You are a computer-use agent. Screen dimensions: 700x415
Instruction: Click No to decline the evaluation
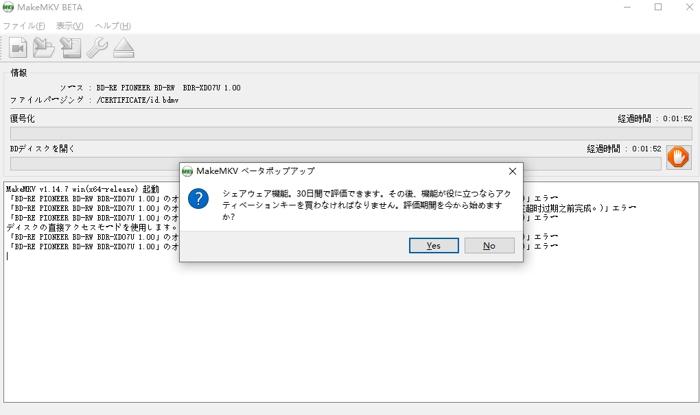(x=489, y=245)
